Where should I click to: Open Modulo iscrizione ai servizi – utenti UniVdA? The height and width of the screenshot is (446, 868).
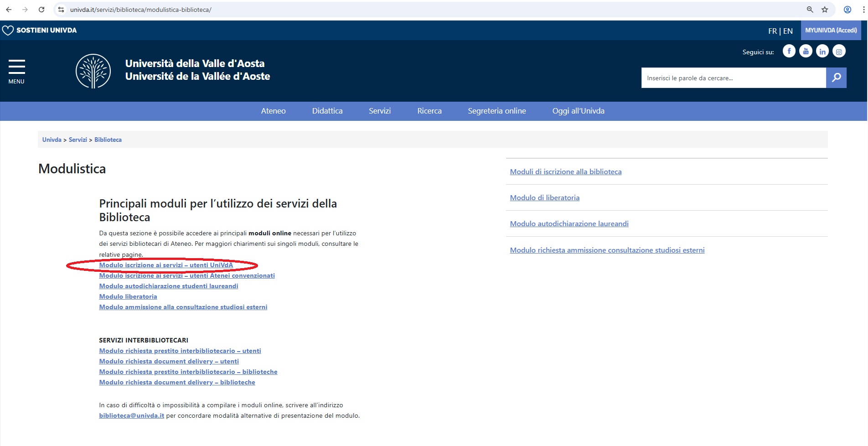(x=166, y=265)
